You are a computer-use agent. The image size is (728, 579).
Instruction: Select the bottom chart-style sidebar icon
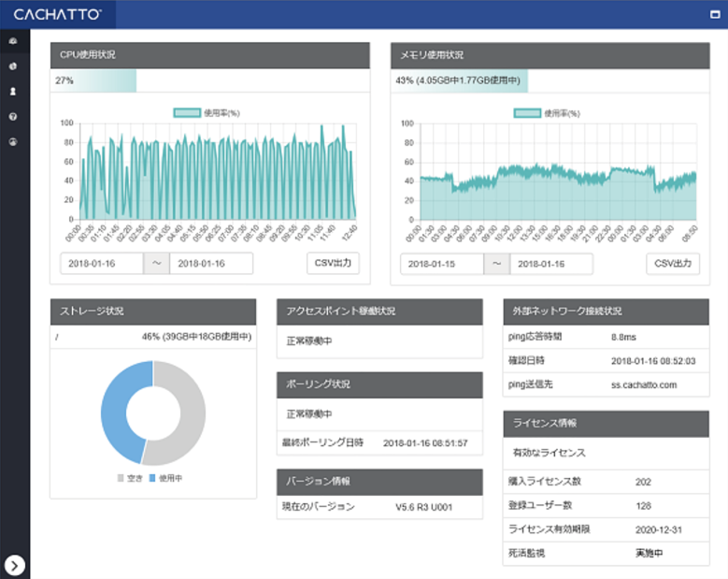(14, 141)
